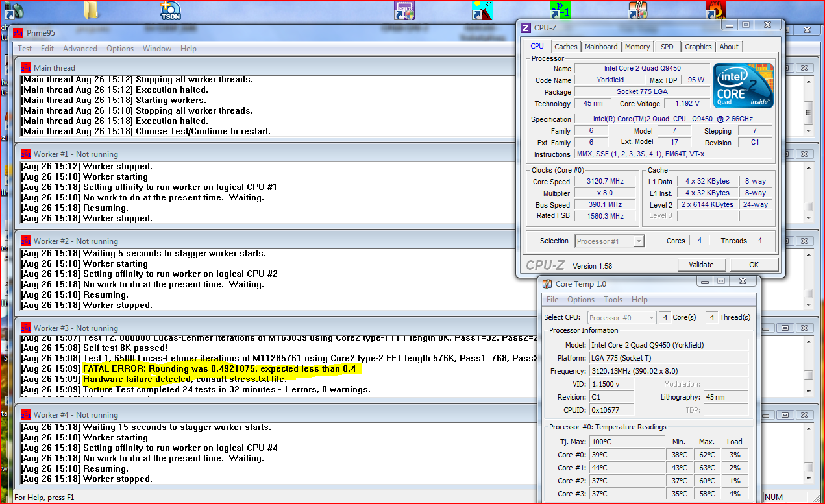
Task: Click the Worker #4 vertical scrollbar thumb
Action: point(808,468)
